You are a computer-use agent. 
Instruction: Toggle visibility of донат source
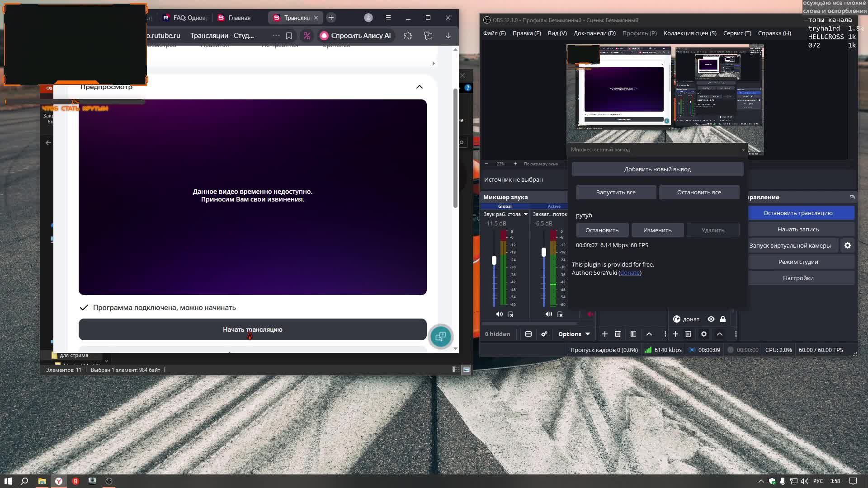[711, 319]
